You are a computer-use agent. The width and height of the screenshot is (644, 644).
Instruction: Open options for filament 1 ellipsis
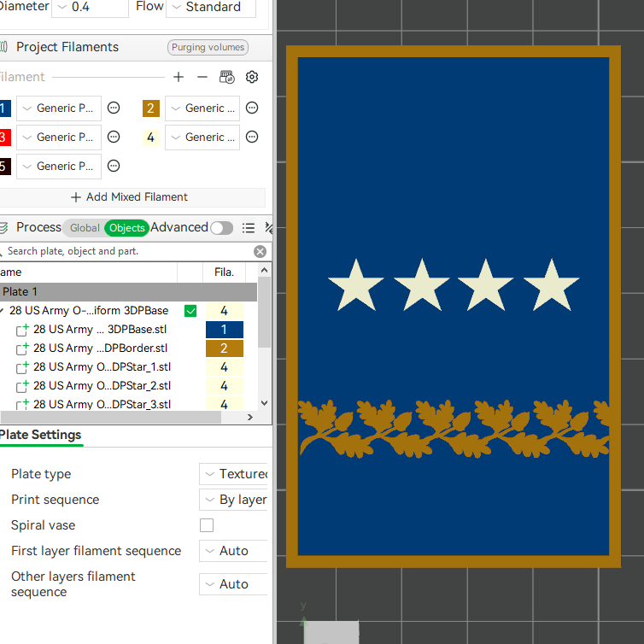click(x=114, y=108)
